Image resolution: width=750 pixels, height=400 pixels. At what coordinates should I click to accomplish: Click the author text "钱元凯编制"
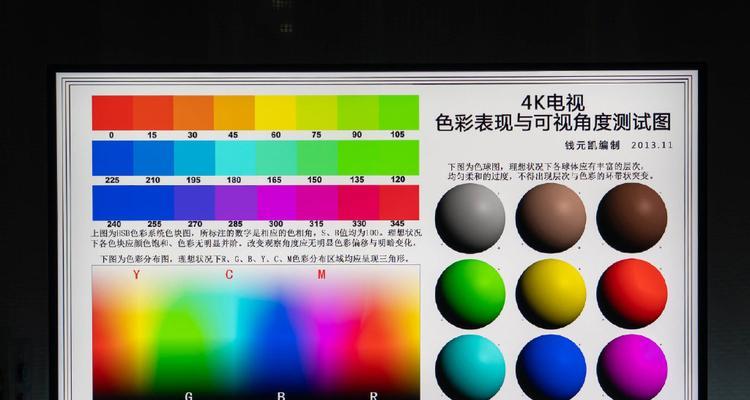(592, 145)
